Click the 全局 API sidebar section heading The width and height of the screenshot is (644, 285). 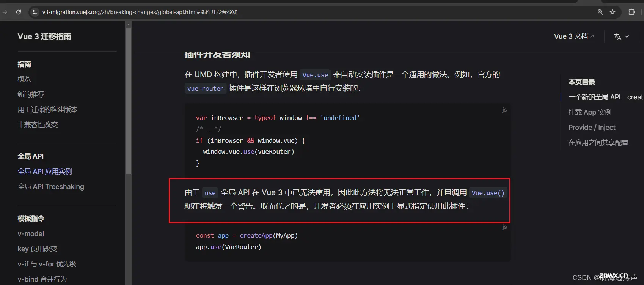[x=30, y=156]
